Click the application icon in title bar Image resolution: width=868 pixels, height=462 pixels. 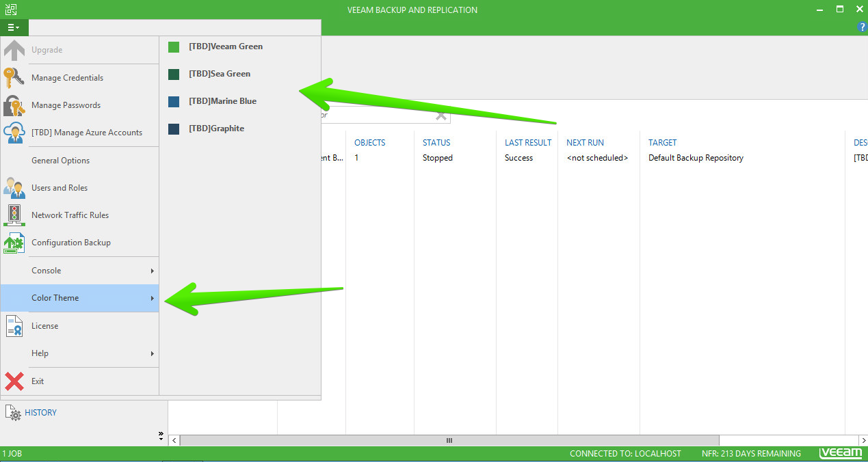(10, 10)
